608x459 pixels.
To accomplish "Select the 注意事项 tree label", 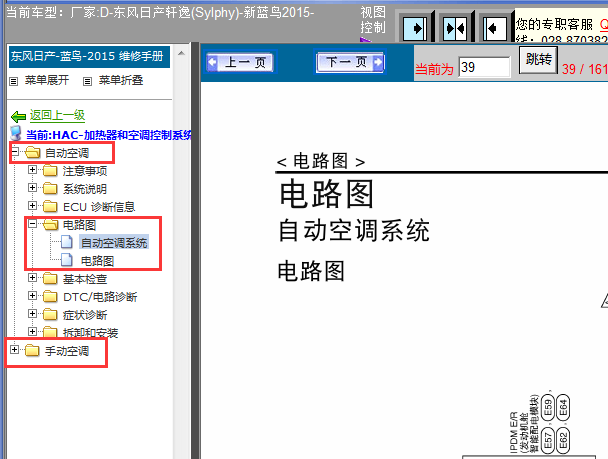I will (85, 171).
